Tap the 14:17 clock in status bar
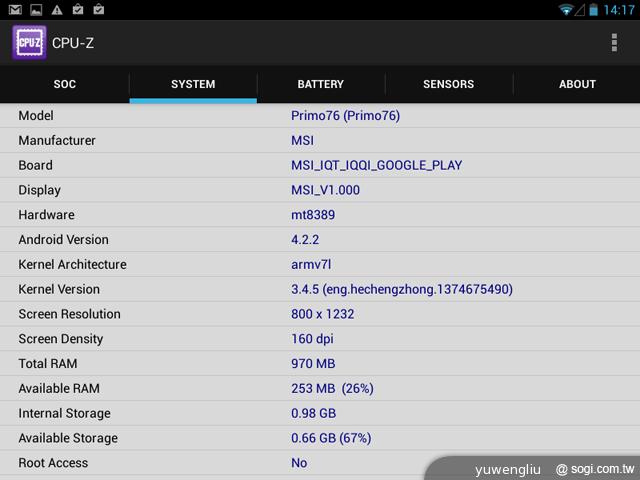The width and height of the screenshot is (640, 480). click(619, 10)
